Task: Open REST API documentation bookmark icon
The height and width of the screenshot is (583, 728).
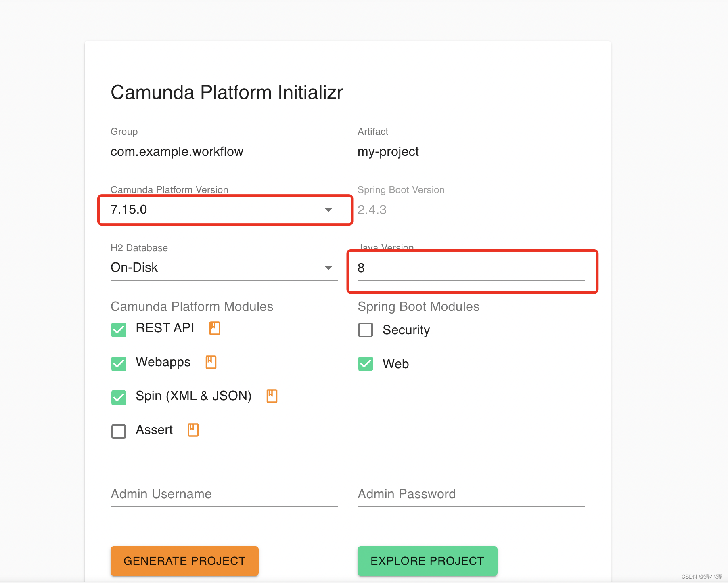Action: pos(215,328)
